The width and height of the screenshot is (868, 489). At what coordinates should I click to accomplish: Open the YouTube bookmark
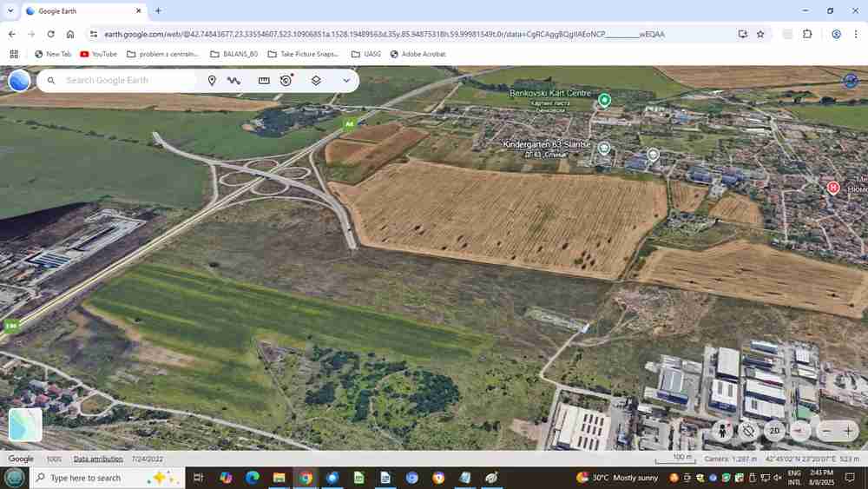(x=98, y=54)
